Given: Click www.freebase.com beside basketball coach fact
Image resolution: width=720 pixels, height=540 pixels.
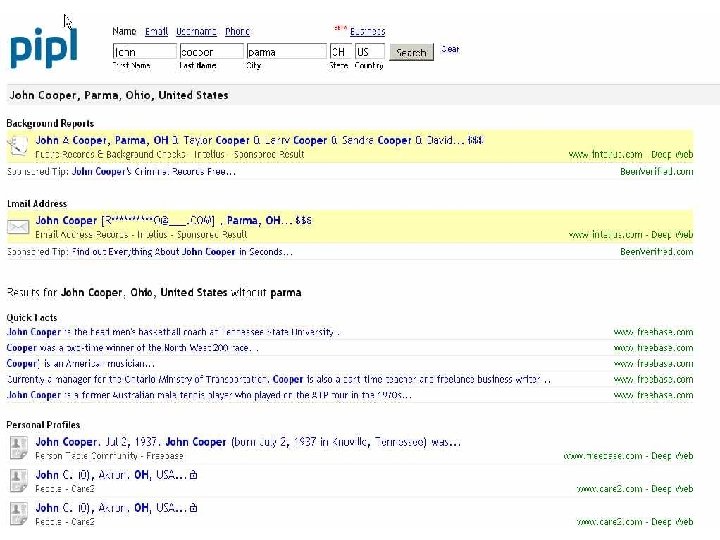Looking at the screenshot, I should [653, 332].
